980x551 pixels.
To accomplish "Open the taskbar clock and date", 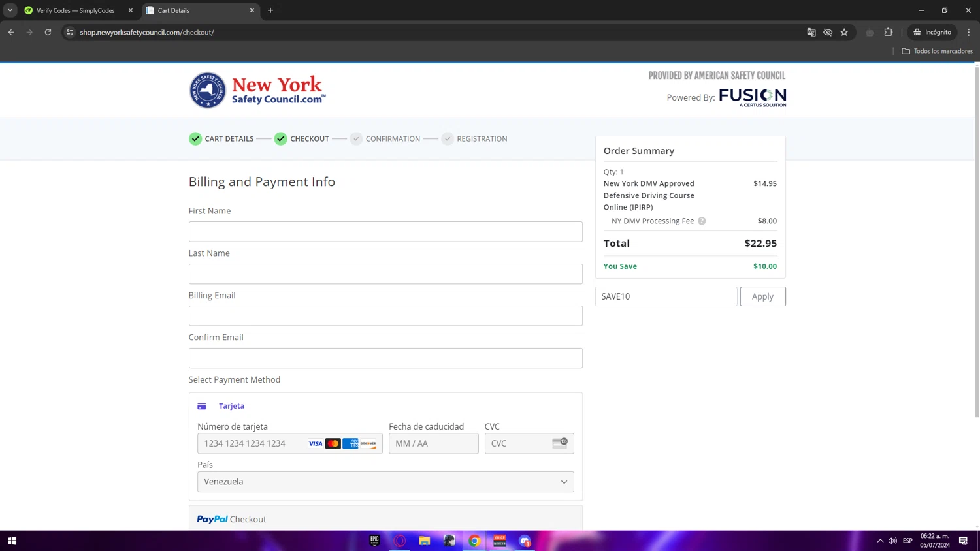I will (935, 541).
